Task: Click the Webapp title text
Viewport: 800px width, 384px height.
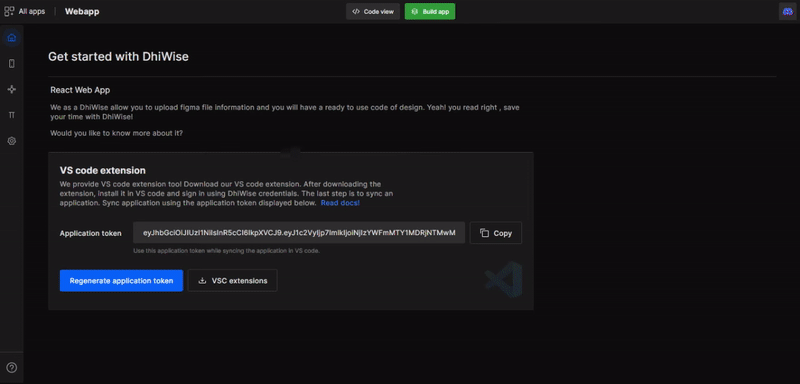Action: point(82,11)
